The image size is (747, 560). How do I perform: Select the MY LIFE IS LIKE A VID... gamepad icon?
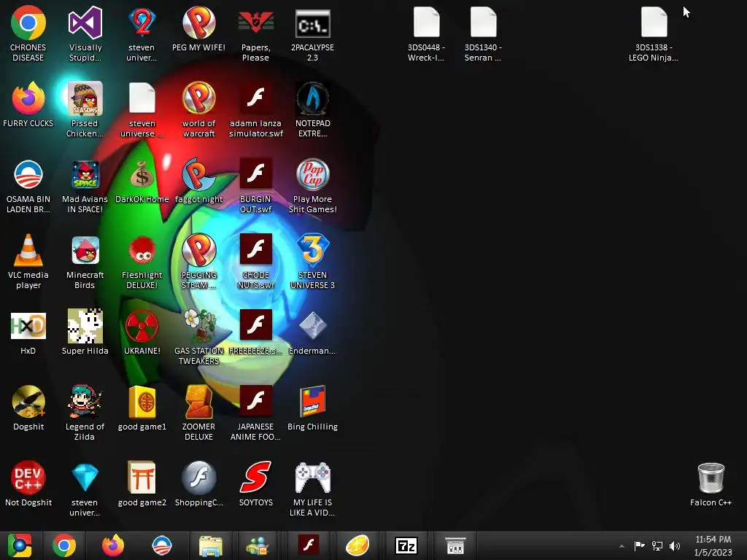(x=312, y=489)
